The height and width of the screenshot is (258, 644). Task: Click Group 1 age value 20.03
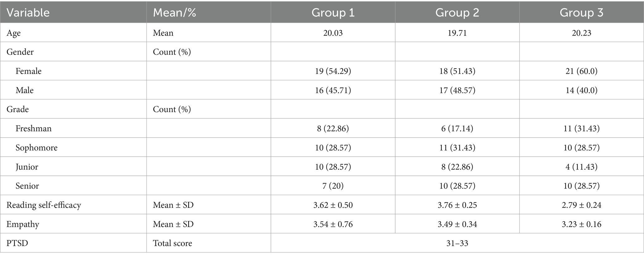click(x=333, y=33)
